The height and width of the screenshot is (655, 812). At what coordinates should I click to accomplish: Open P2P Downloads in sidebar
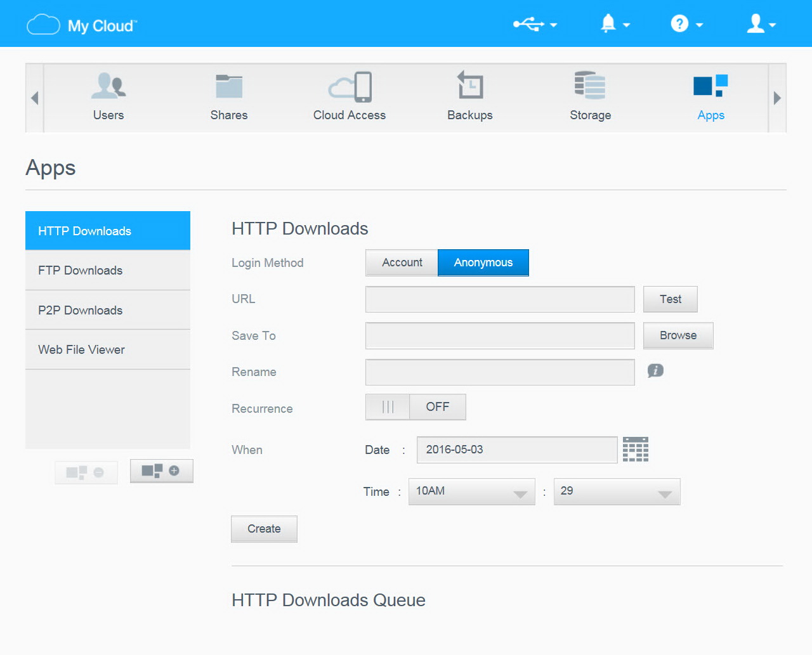point(108,310)
